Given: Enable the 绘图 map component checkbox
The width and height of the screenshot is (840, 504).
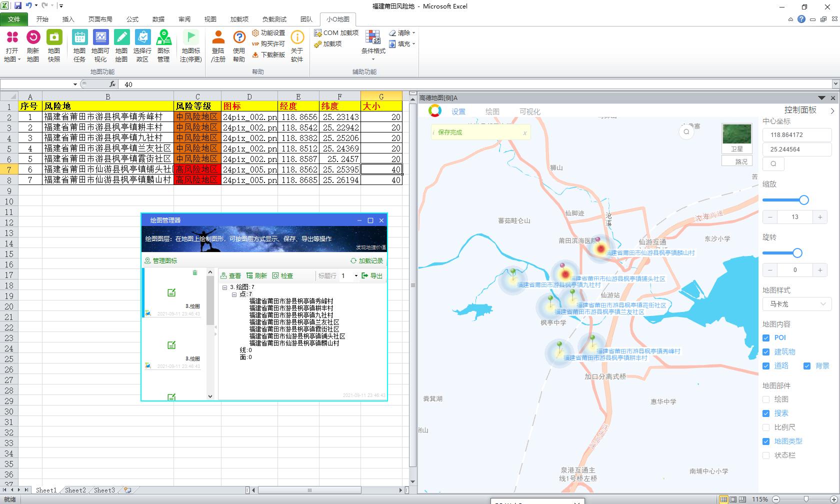Looking at the screenshot, I should click(x=766, y=399).
